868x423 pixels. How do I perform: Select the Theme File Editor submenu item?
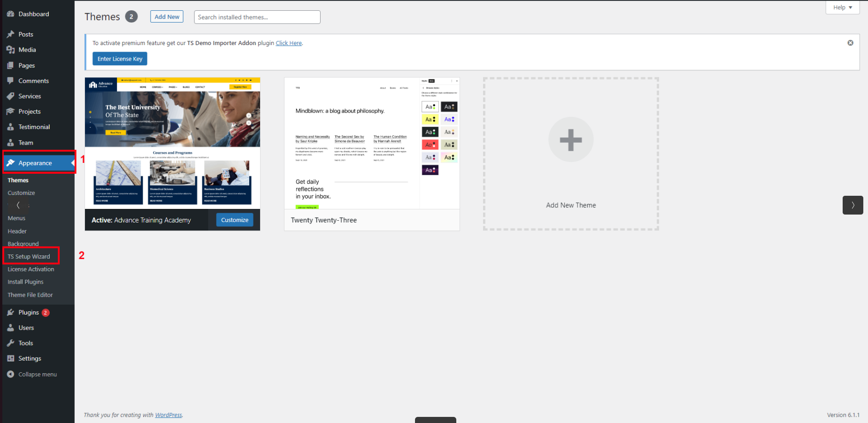coord(30,295)
